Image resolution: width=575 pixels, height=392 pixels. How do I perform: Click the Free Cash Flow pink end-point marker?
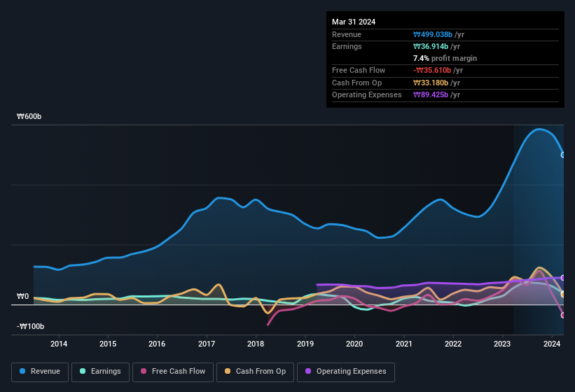coord(563,315)
